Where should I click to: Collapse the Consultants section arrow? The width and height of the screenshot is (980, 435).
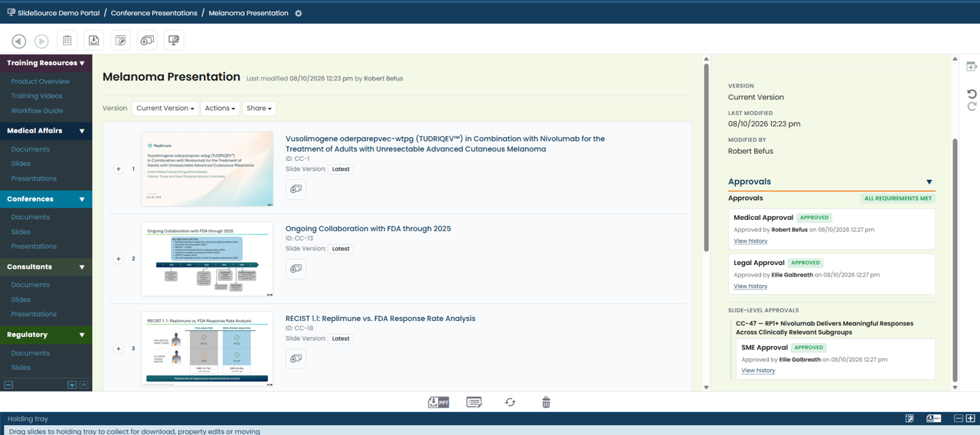click(82, 267)
